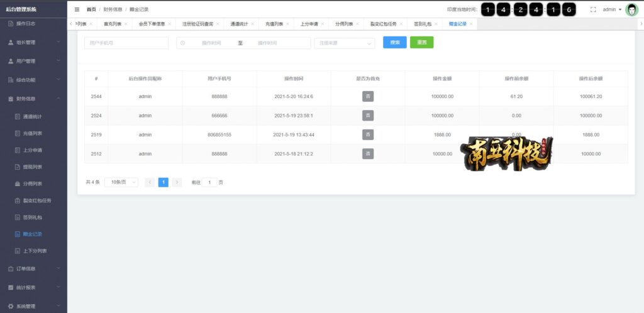Switch to the 裂变红包任务 tab
Screen dimensions: 644x313
383,25
